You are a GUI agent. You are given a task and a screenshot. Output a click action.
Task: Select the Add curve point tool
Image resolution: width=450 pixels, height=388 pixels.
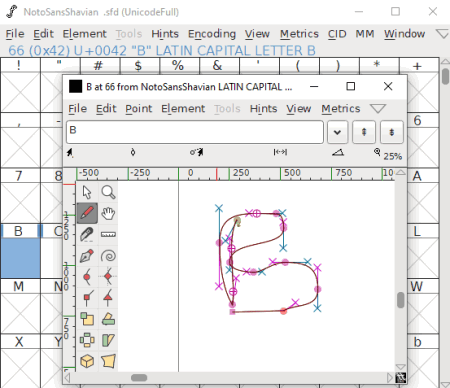point(87,277)
